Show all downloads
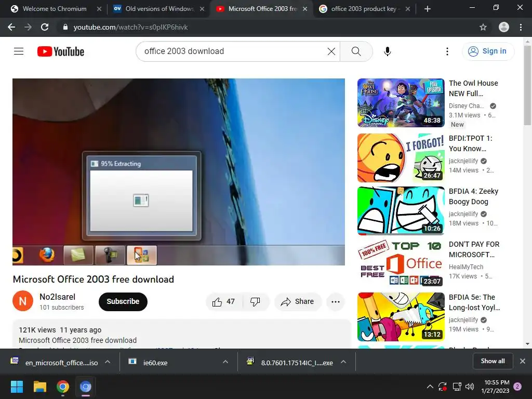This screenshot has height=399, width=532. [x=493, y=361]
